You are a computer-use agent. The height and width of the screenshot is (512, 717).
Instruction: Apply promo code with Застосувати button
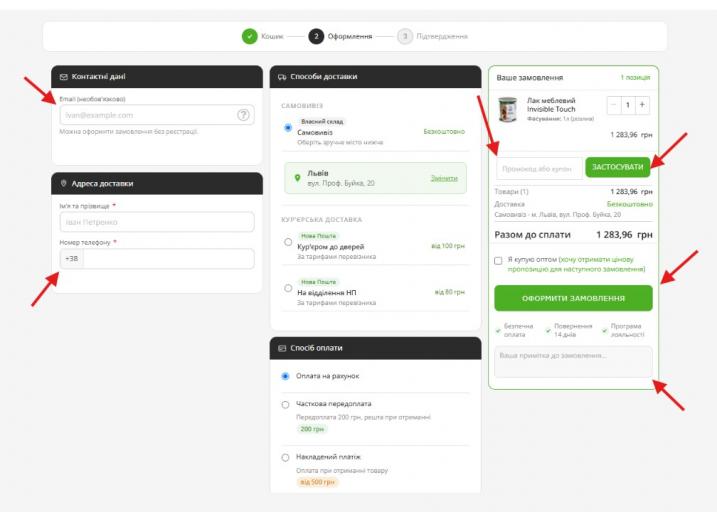pyautogui.click(x=617, y=167)
